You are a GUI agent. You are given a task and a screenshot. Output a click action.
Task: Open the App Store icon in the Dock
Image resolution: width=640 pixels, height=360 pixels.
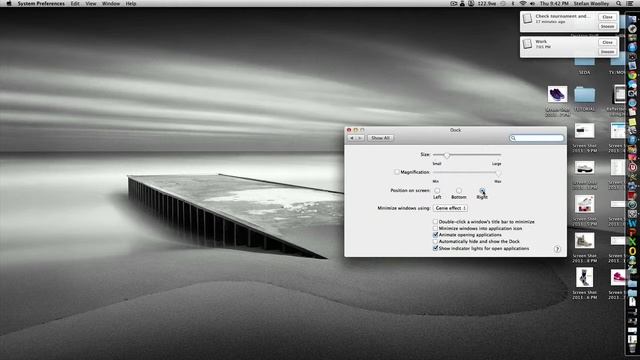[632, 47]
